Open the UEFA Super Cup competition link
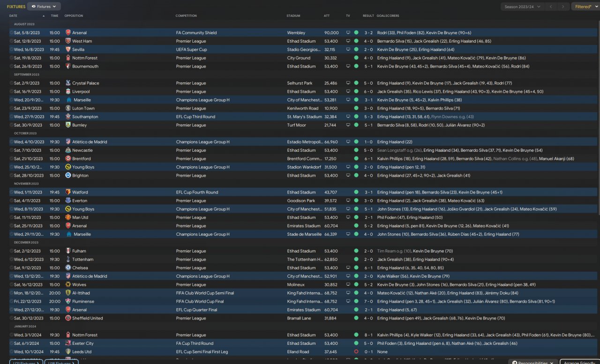Image resolution: width=600 pixels, height=364 pixels. pyautogui.click(x=191, y=50)
